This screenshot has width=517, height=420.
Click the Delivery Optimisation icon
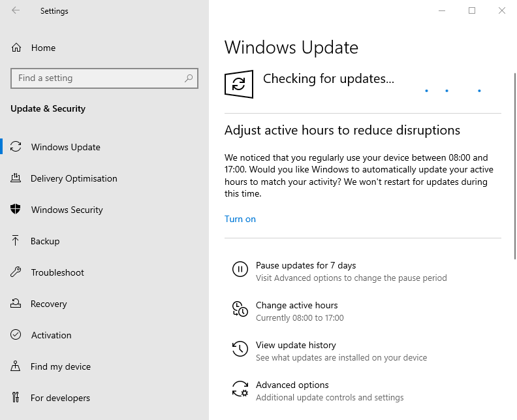coord(16,178)
